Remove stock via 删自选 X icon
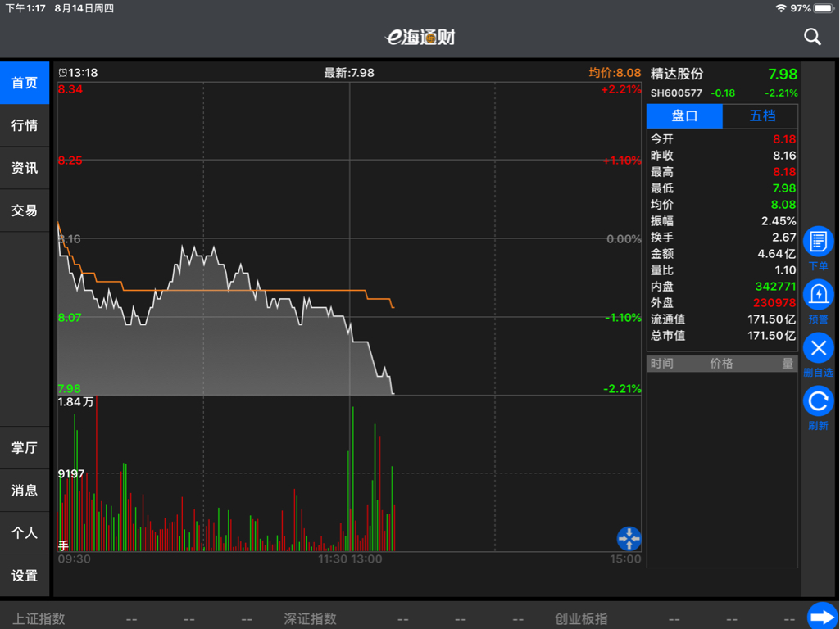The image size is (840, 629). click(x=818, y=349)
